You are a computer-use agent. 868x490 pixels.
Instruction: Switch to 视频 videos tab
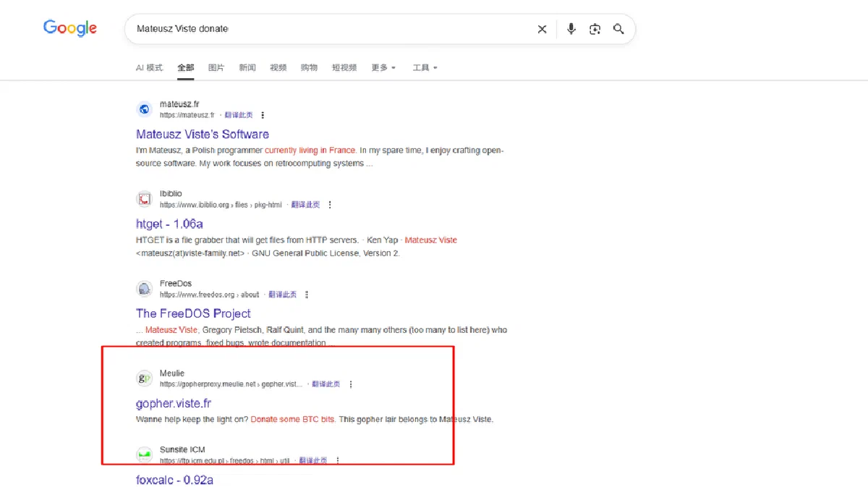[x=278, y=67]
